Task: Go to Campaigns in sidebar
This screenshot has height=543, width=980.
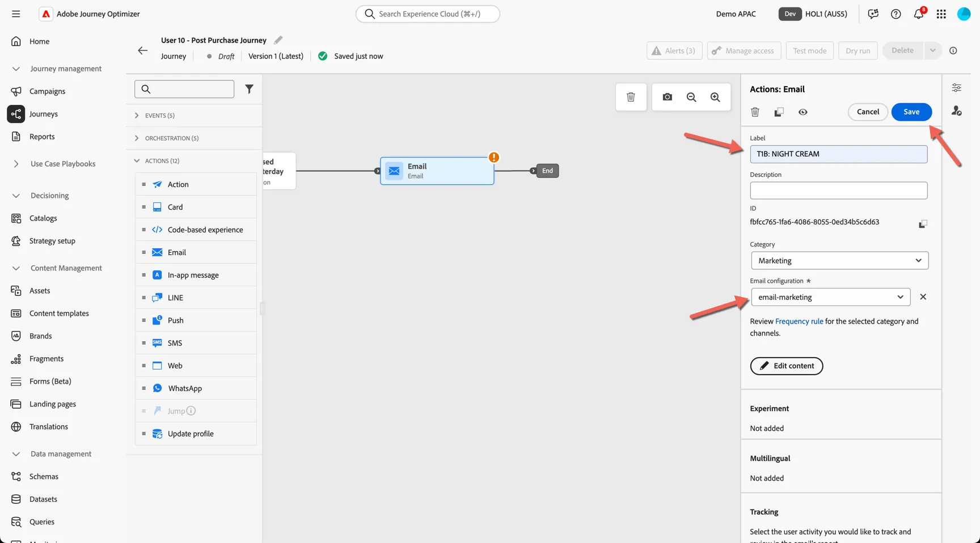Action: tap(47, 91)
